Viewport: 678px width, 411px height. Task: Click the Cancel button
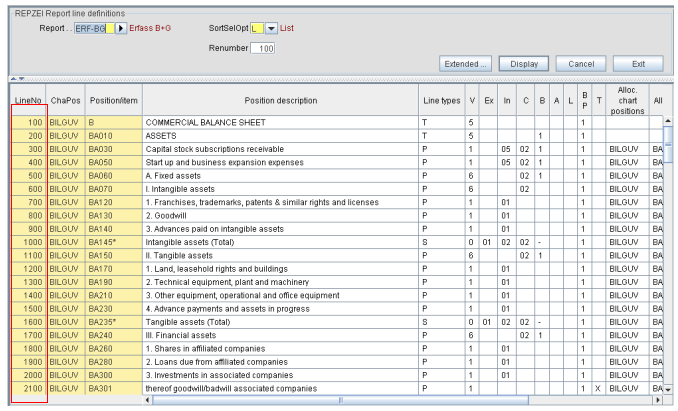point(581,64)
